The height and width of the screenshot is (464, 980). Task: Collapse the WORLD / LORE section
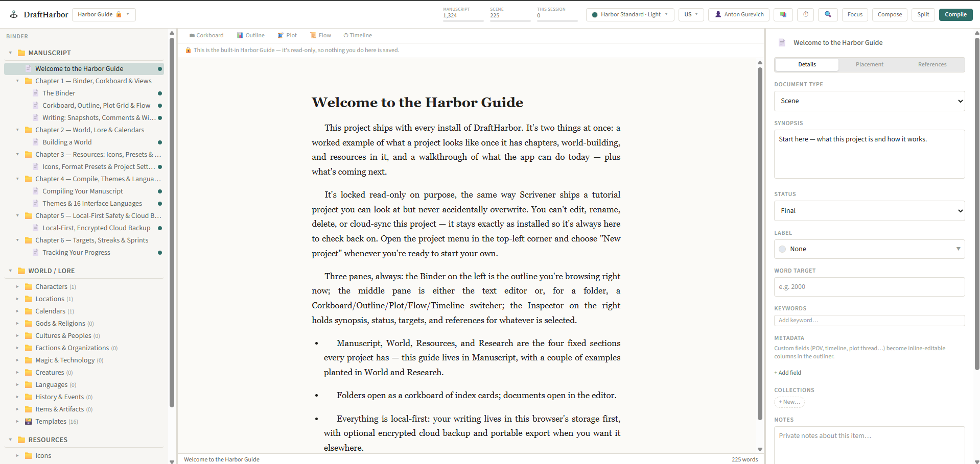pyautogui.click(x=10, y=271)
